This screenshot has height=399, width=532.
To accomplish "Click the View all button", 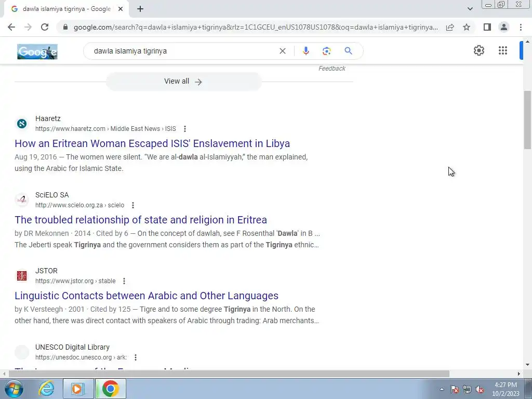I will (x=183, y=82).
